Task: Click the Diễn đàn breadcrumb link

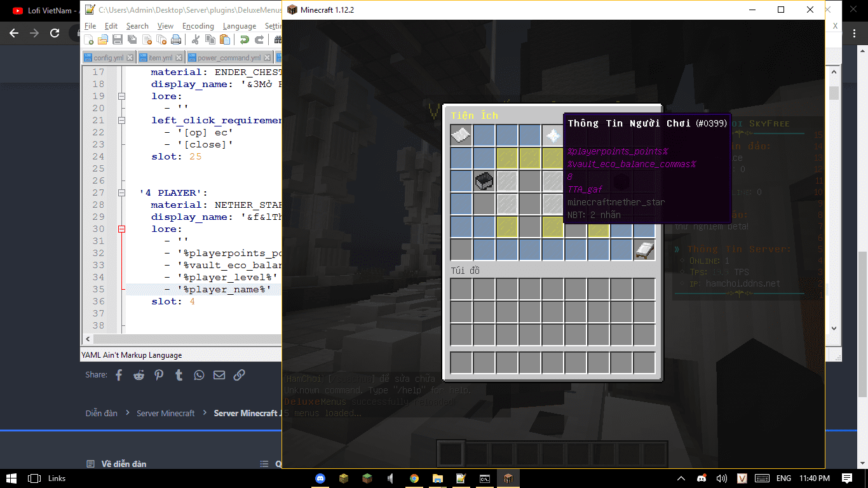Action: (102, 413)
